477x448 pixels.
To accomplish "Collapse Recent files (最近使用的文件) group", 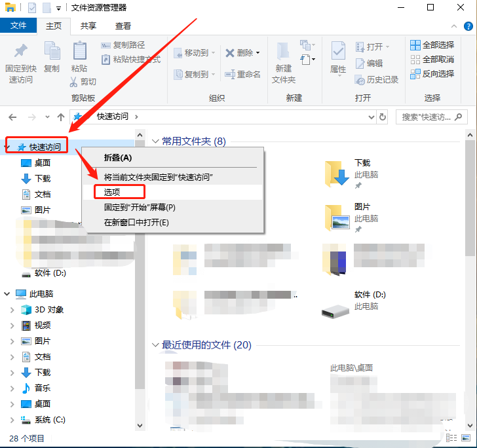I will pyautogui.click(x=155, y=345).
